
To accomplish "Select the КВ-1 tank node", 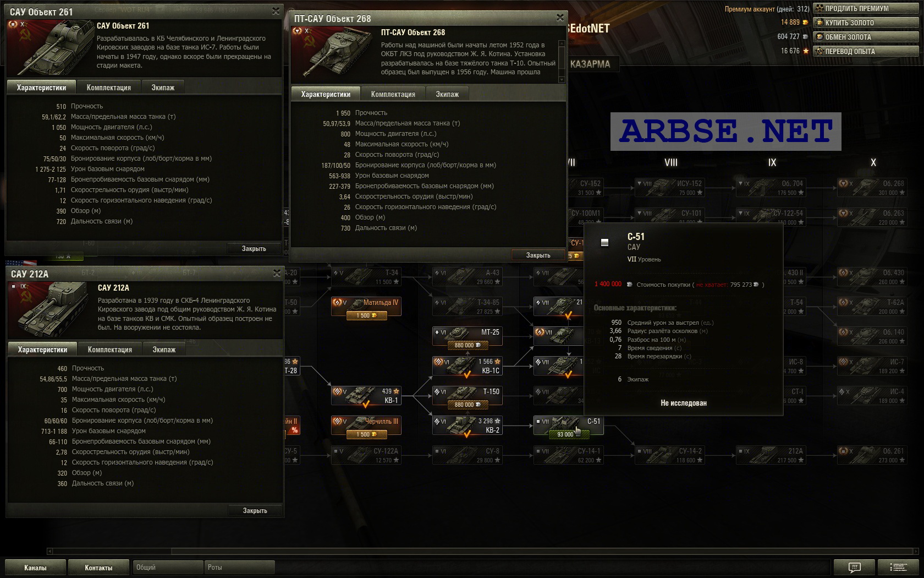I will pos(366,396).
